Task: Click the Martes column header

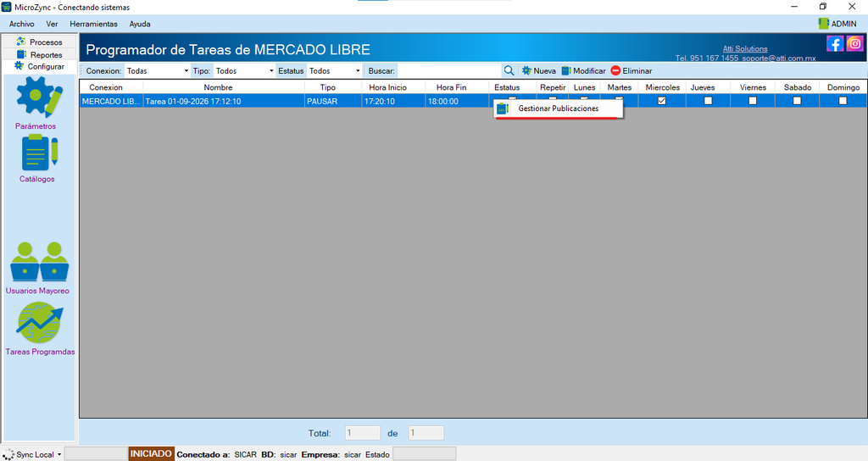Action: [620, 87]
